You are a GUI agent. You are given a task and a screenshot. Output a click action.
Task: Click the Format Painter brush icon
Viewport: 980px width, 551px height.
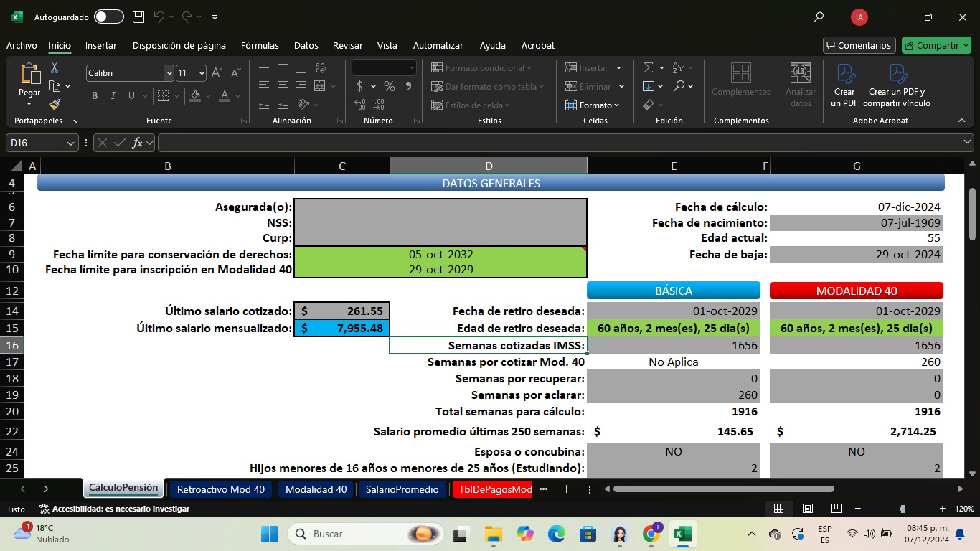pos(55,105)
